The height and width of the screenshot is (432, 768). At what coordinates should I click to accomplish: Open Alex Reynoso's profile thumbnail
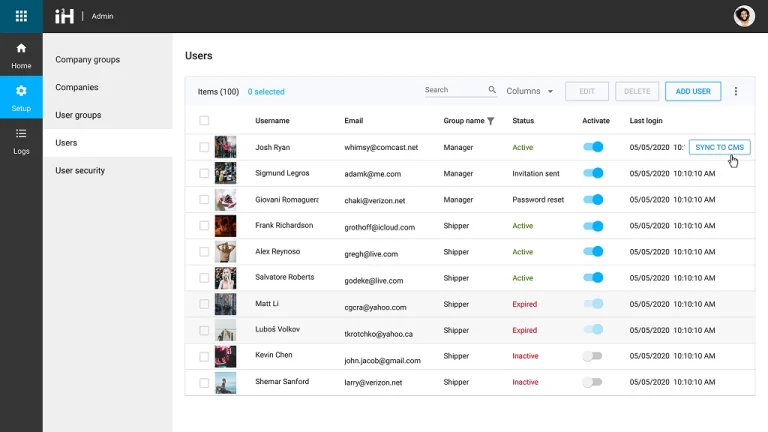(225, 252)
